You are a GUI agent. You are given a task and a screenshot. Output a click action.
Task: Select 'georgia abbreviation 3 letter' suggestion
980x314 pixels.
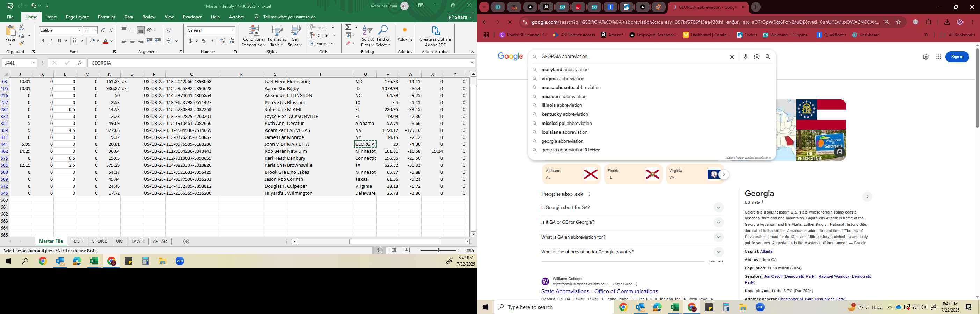[x=571, y=150]
